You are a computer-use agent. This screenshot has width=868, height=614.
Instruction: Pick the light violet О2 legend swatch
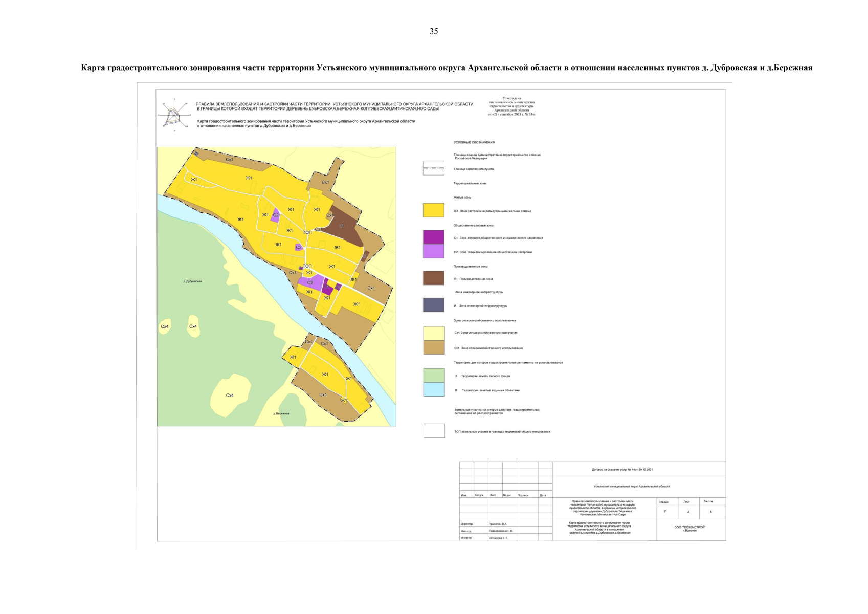pos(433,251)
